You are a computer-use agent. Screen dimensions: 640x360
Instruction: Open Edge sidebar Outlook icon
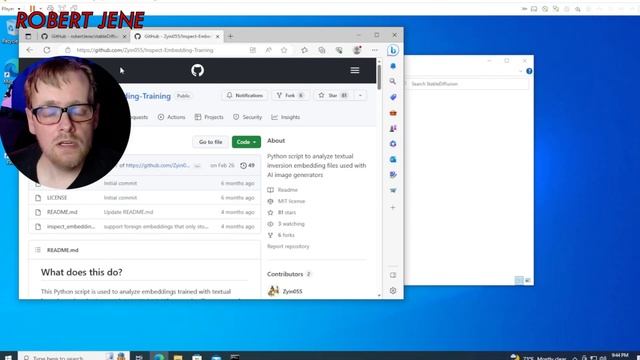pyautogui.click(x=393, y=159)
